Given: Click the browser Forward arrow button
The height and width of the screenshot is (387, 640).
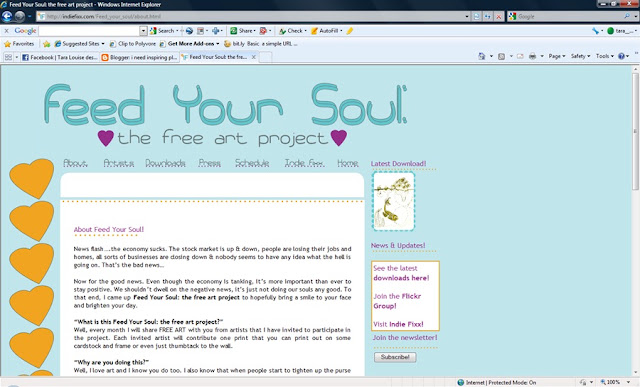Looking at the screenshot, I should 20,16.
